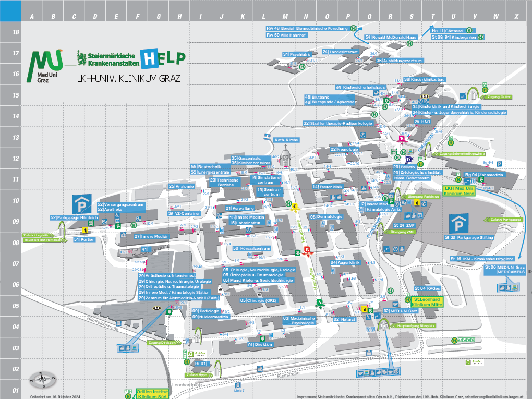Image resolution: width=532 pixels, height=399 pixels.
Task: Click the red meeting point B marker
Action: coord(307,251)
